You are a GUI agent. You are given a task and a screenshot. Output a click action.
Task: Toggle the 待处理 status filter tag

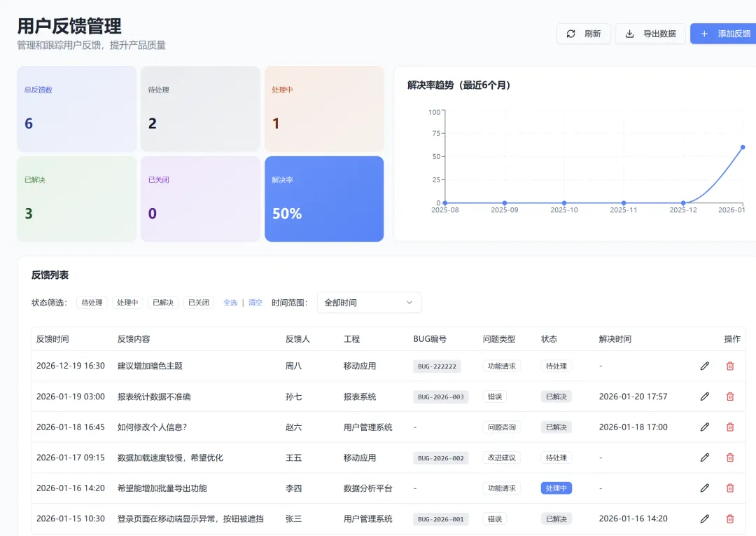92,303
